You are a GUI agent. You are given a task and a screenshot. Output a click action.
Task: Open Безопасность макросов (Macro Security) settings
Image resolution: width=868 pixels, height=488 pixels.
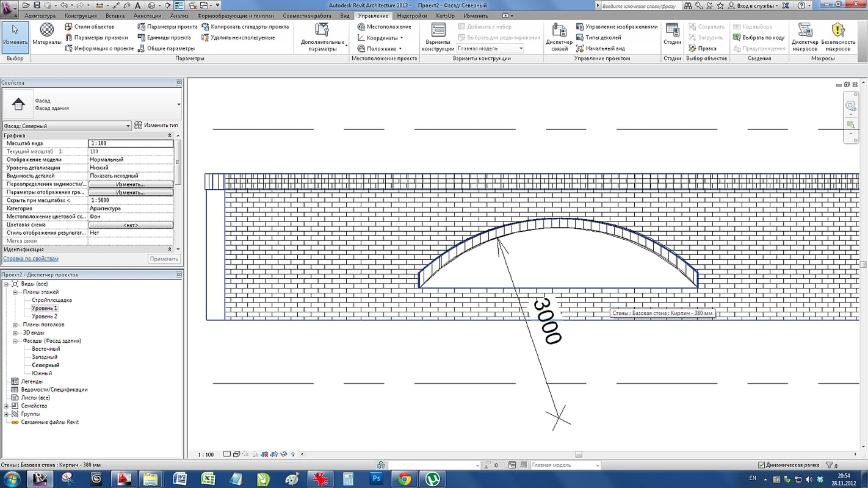[839, 34]
